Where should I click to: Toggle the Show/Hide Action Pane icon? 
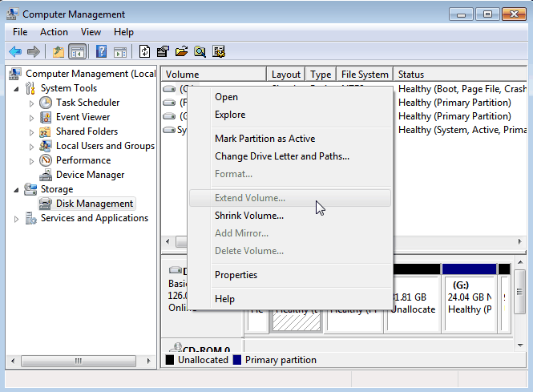[x=120, y=52]
